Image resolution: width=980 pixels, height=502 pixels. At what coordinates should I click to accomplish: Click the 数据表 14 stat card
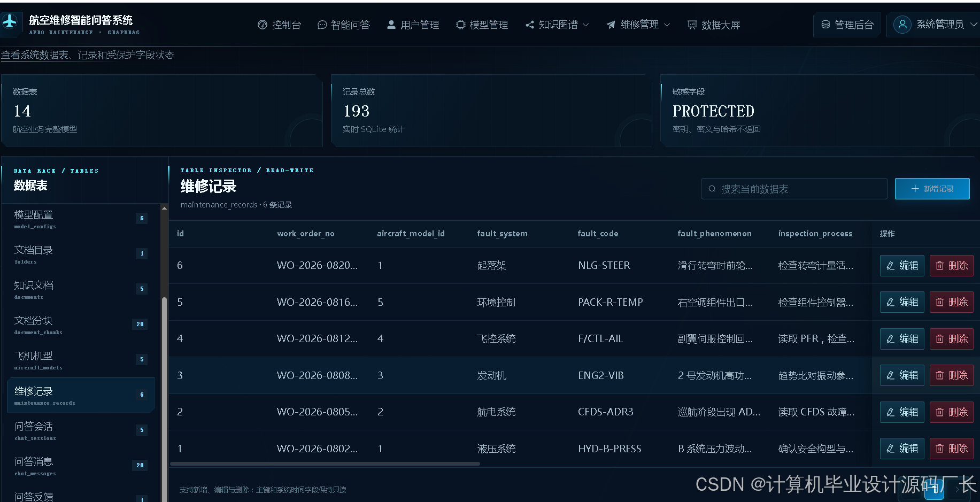(x=162, y=111)
